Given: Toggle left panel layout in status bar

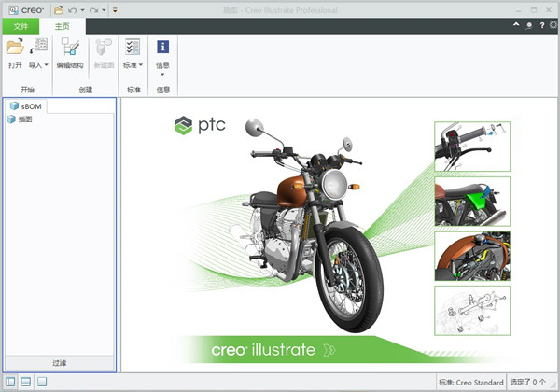Looking at the screenshot, I should (x=10, y=382).
